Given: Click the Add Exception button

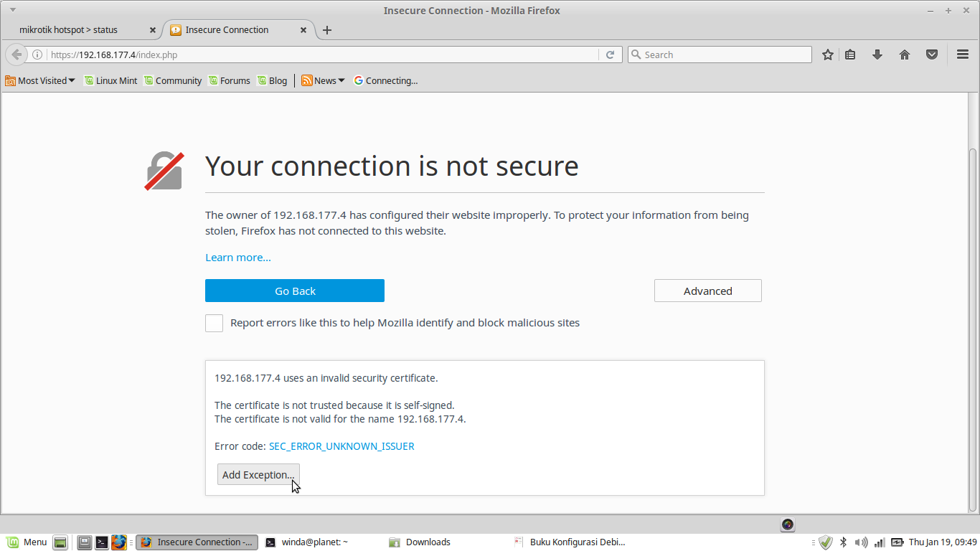Looking at the screenshot, I should click(258, 475).
